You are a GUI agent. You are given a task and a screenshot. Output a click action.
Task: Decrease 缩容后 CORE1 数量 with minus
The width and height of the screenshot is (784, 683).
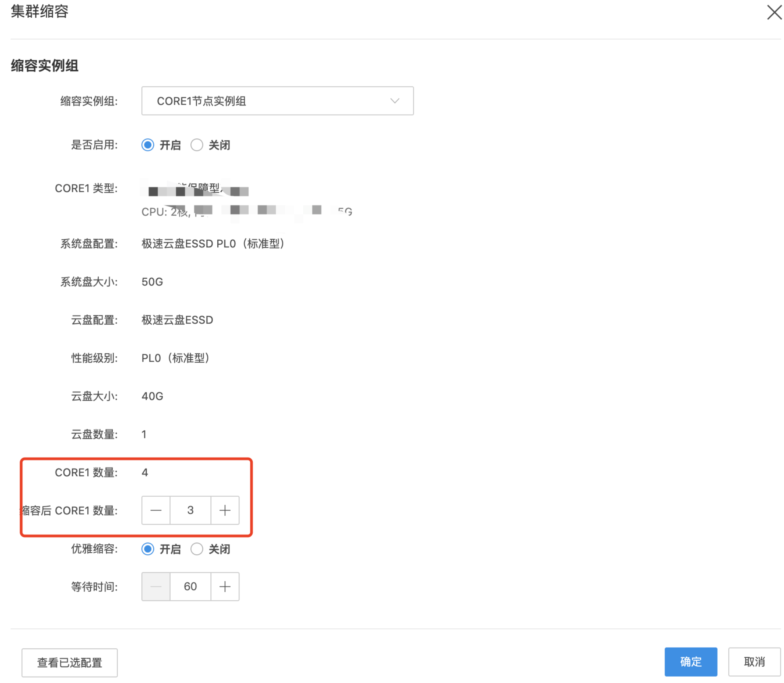coord(156,510)
